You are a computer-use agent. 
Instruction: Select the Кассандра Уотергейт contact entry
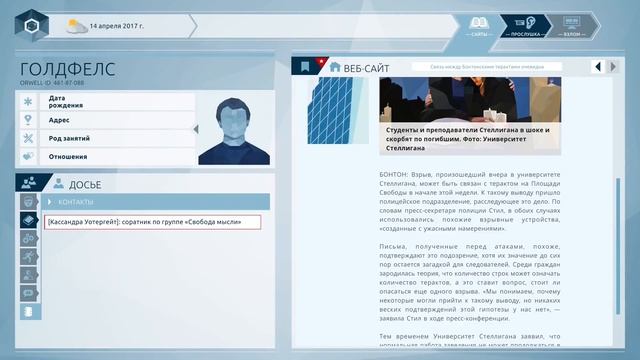pos(152,222)
